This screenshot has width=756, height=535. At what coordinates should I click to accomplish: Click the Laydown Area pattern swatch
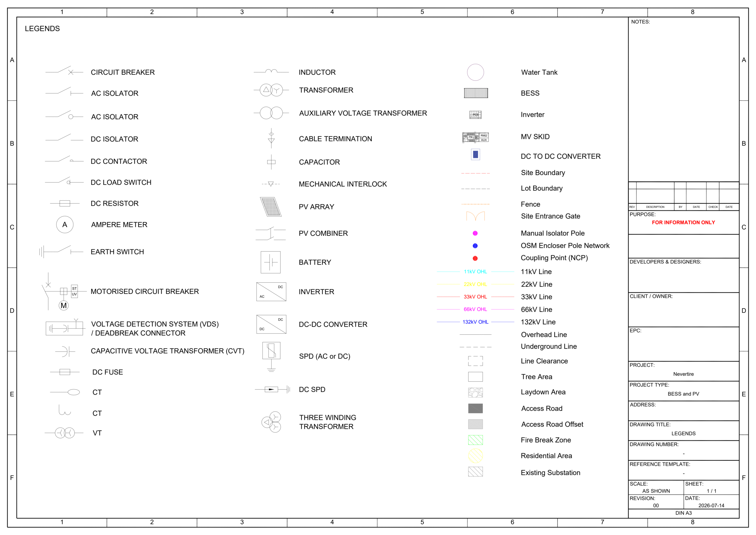(475, 393)
